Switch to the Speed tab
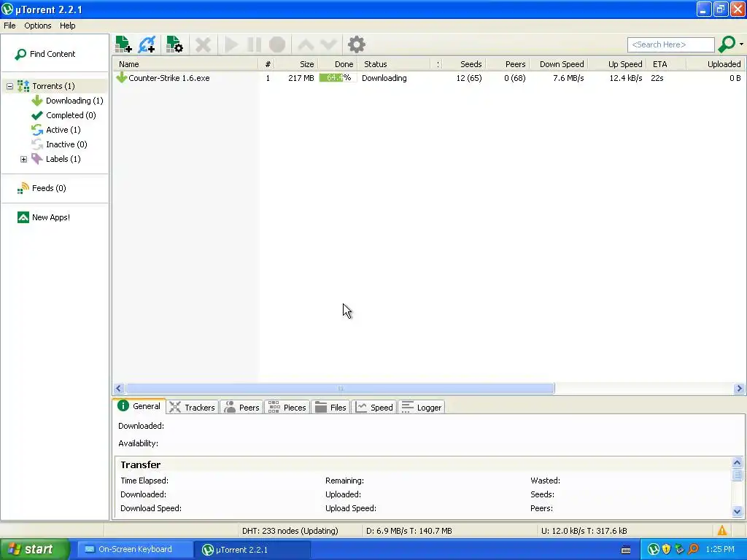This screenshot has height=560, width=747. tap(374, 408)
